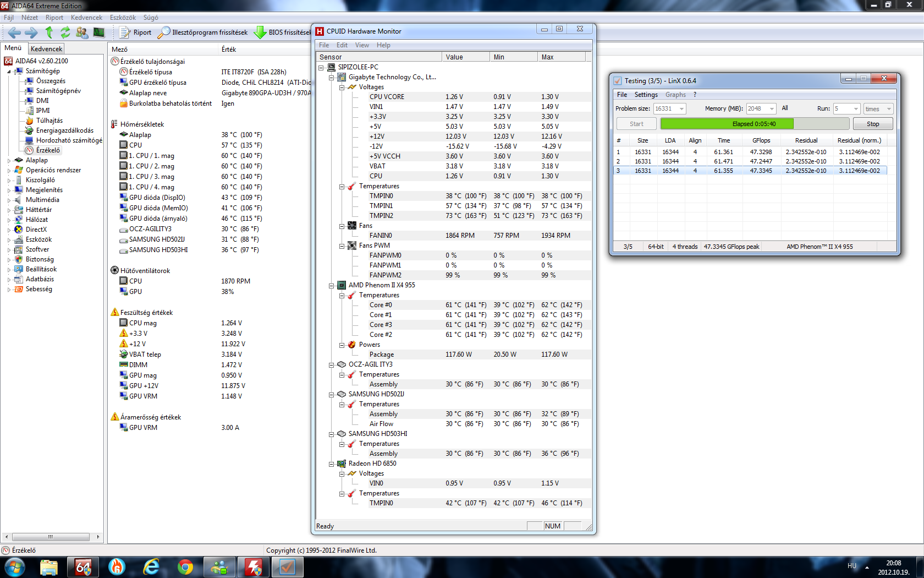Screen dimensions: 924x578
Task: Open the Fájl menu in AIDA64
Action: [x=9, y=18]
